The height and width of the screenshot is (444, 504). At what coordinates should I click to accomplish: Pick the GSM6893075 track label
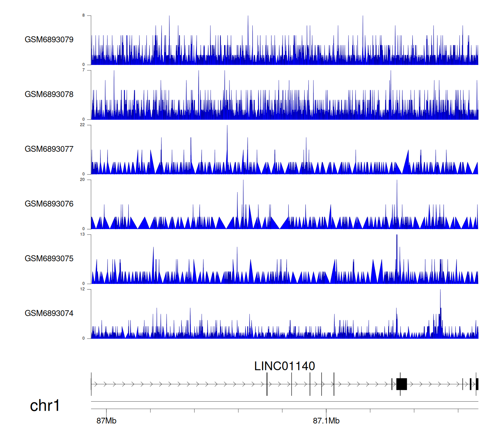[x=49, y=259]
